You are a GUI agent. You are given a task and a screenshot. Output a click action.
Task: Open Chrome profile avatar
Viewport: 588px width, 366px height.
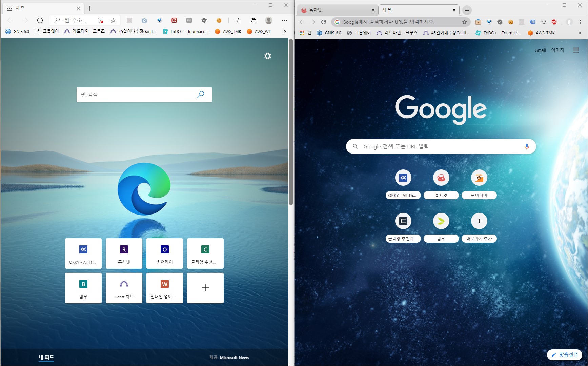click(569, 22)
